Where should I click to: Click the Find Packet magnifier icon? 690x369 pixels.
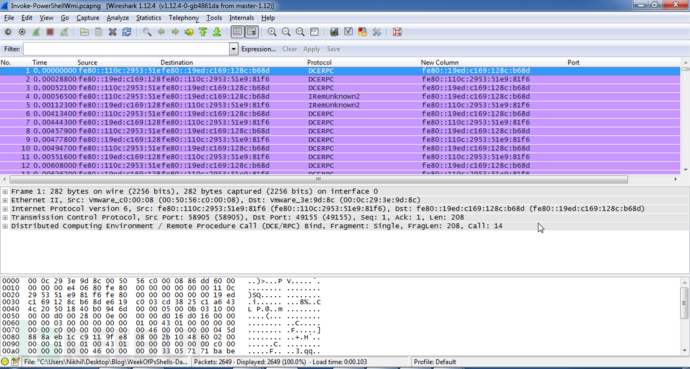tap(147, 32)
